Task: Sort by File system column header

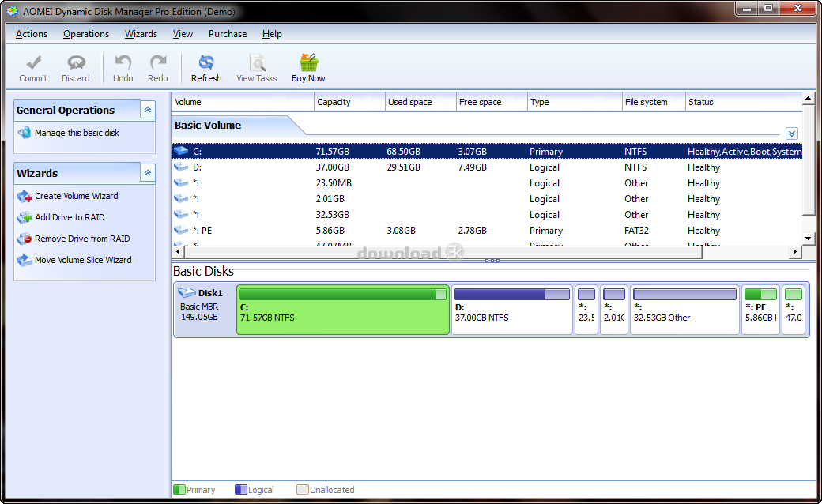Action: coord(654,102)
